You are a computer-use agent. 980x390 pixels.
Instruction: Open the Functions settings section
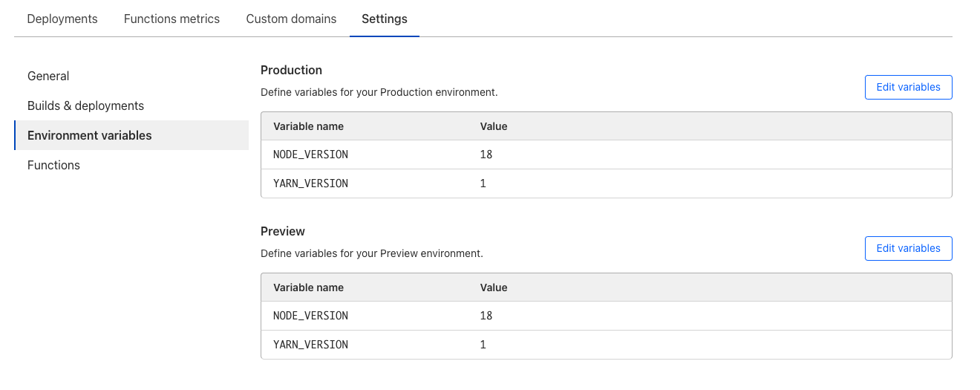tap(53, 165)
